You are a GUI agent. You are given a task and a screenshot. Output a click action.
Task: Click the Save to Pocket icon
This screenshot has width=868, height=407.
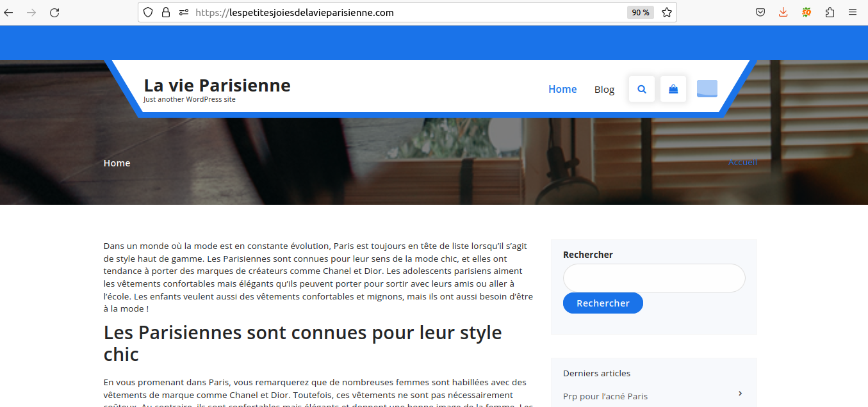760,12
